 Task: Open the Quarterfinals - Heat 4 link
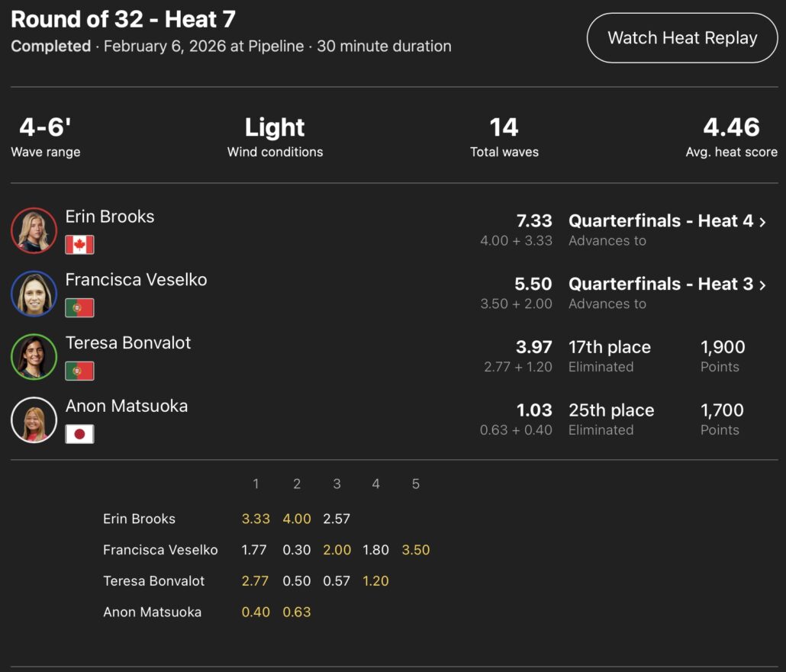click(660, 221)
